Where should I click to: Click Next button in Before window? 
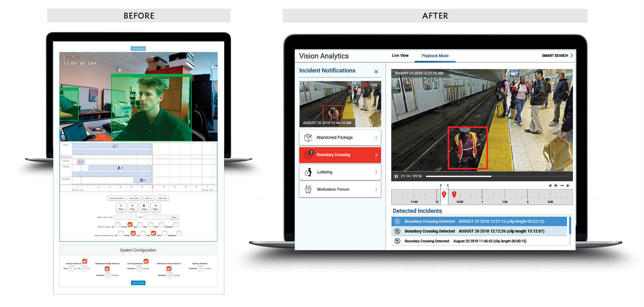(155, 208)
